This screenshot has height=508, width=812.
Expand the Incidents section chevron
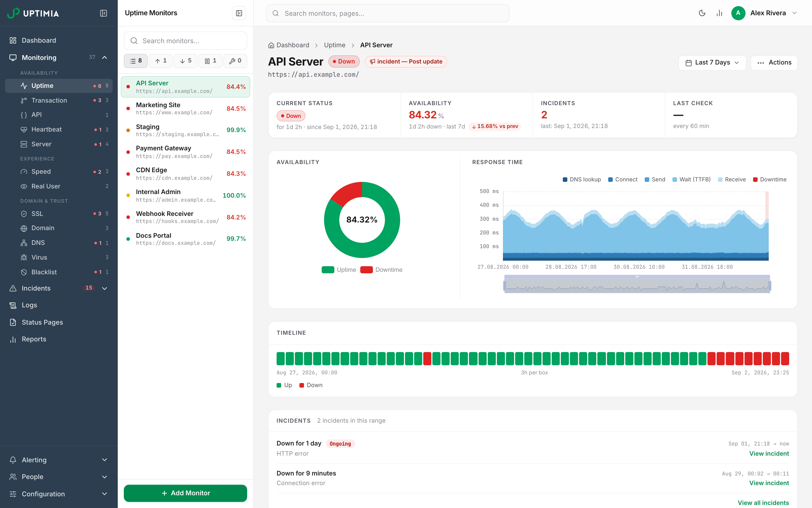[x=105, y=288]
